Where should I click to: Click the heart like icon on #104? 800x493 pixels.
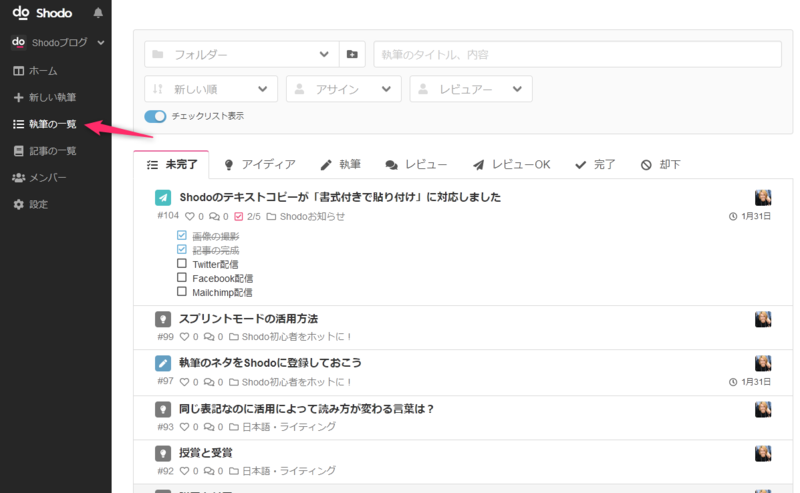click(190, 216)
